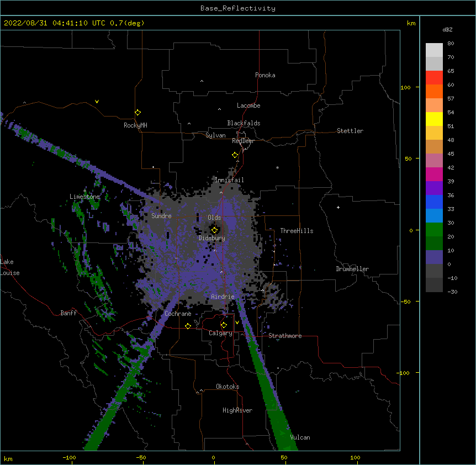Click the 100 tick on right axis

coord(405,87)
